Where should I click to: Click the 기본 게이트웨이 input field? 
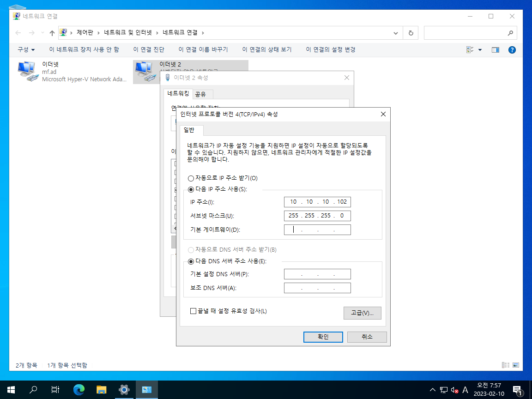pos(317,230)
